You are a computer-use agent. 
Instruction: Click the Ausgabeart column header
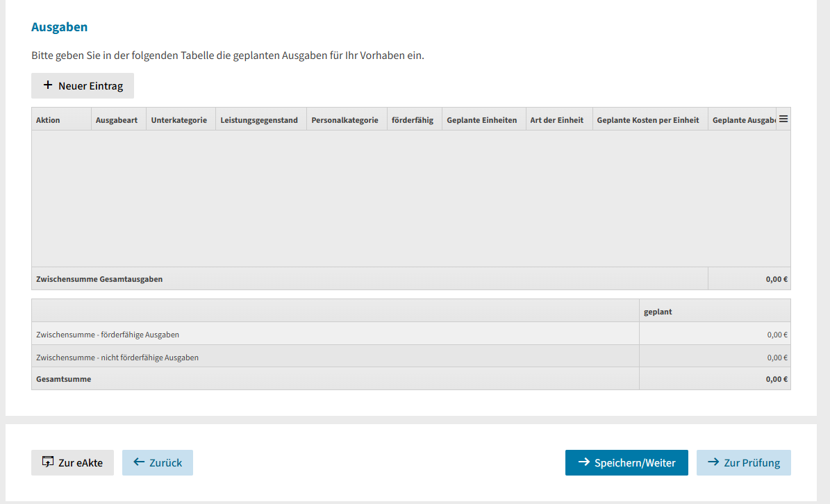(x=117, y=120)
